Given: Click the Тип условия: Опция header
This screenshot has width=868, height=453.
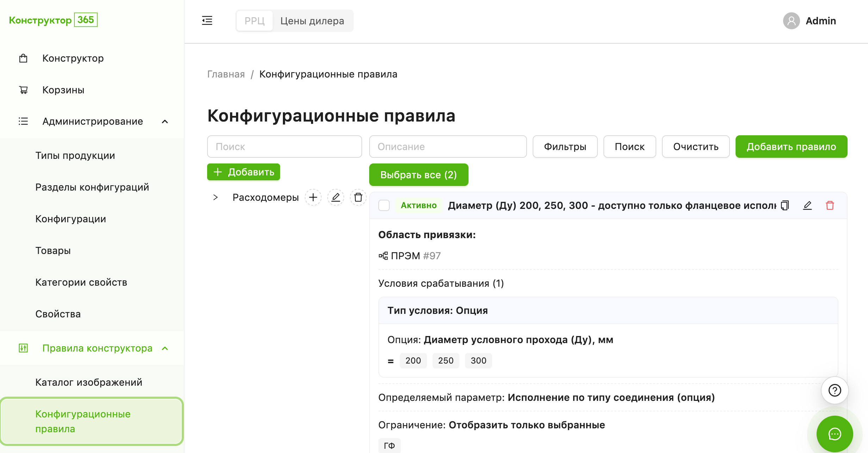Looking at the screenshot, I should point(608,310).
